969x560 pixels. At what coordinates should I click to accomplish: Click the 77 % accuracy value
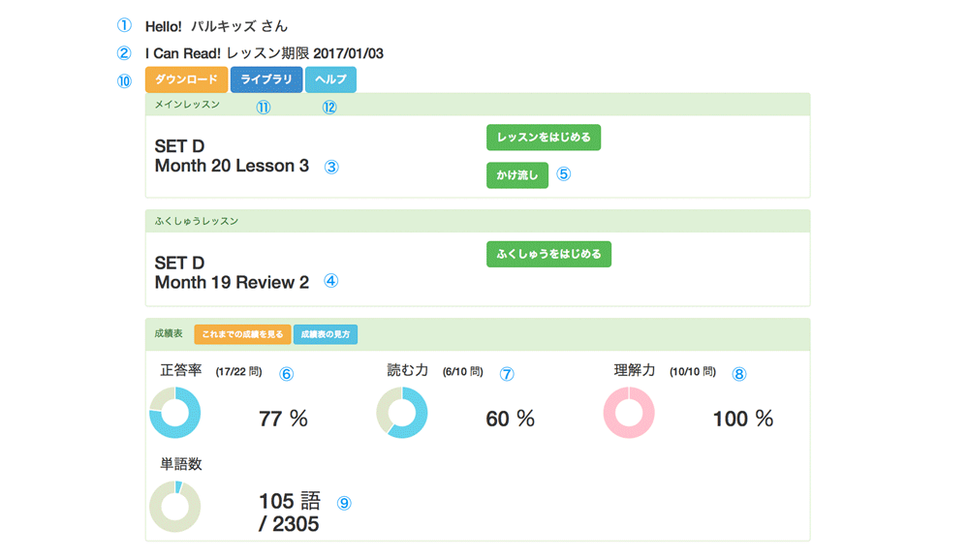(283, 419)
